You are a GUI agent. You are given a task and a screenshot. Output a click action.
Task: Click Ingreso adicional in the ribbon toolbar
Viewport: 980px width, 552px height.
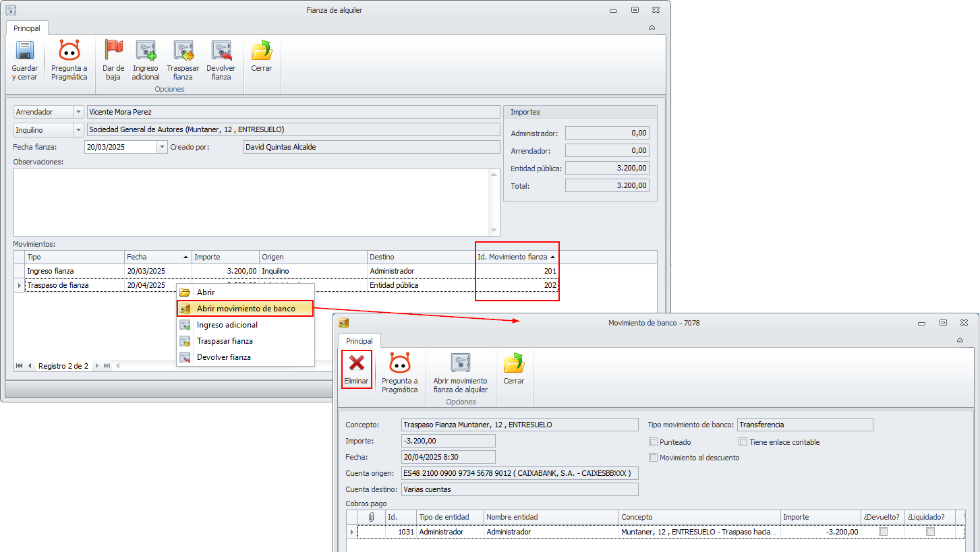pyautogui.click(x=146, y=61)
